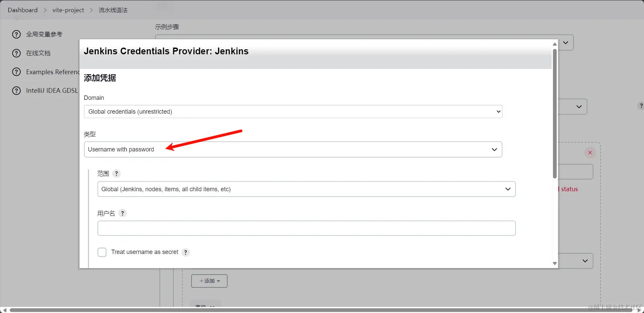Image resolution: width=644 pixels, height=313 pixels.
Task: Click the breadcrumb chevron after Dashboard
Action: click(45, 10)
